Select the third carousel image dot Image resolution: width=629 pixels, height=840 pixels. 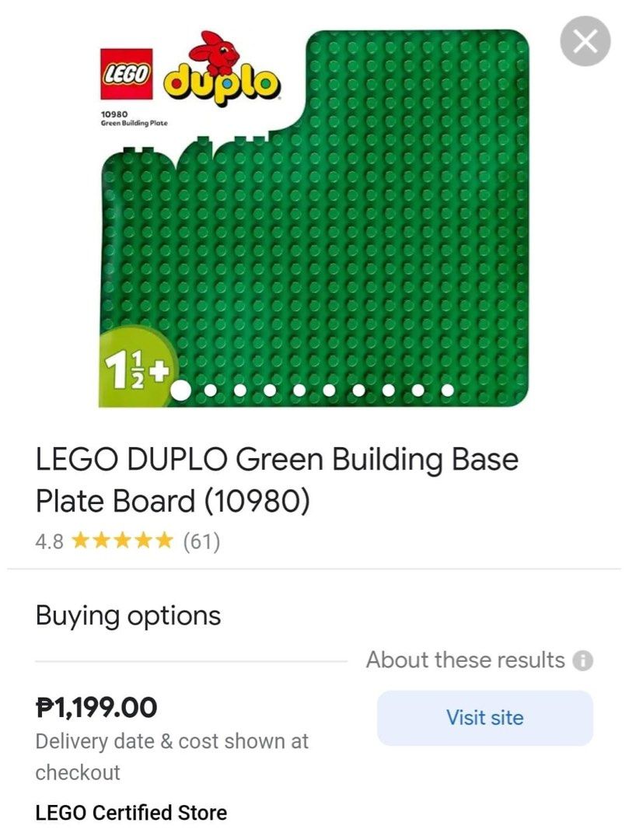(240, 390)
